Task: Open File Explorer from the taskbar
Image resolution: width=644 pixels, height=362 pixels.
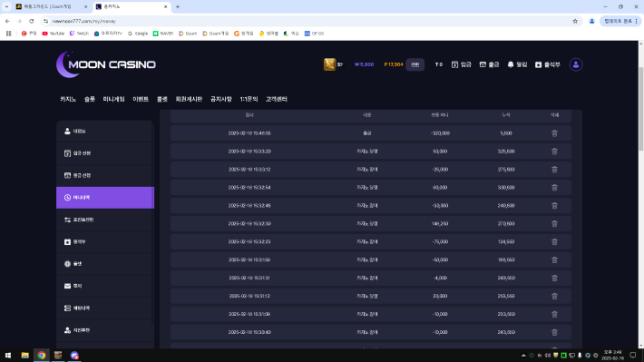Action: [x=25, y=356]
